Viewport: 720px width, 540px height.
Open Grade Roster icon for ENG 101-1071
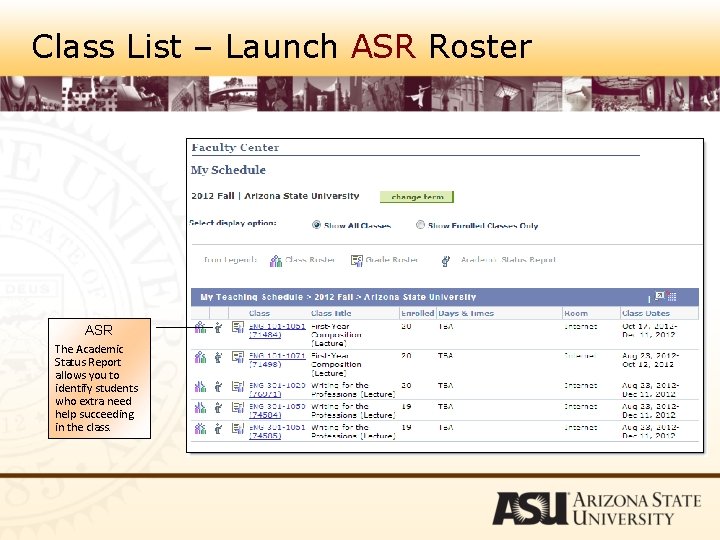click(237, 357)
